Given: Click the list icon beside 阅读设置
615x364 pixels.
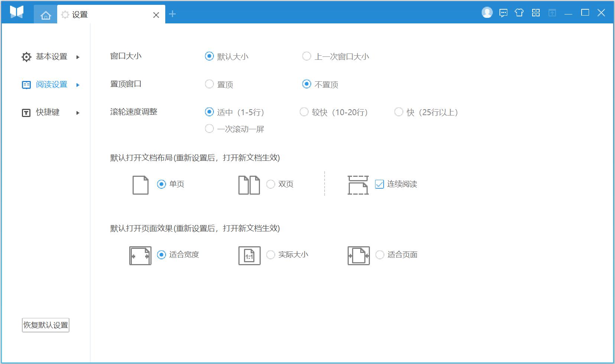Looking at the screenshot, I should pyautogui.click(x=26, y=85).
